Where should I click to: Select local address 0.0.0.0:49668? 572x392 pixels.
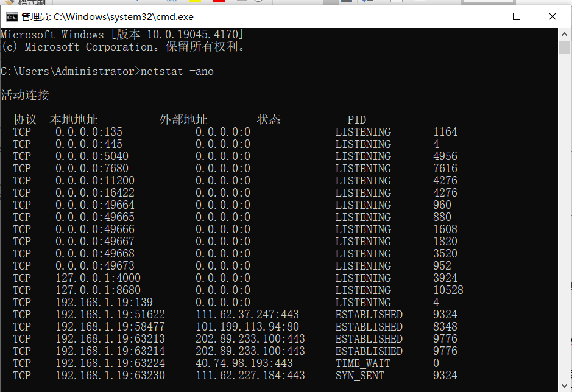(x=95, y=254)
